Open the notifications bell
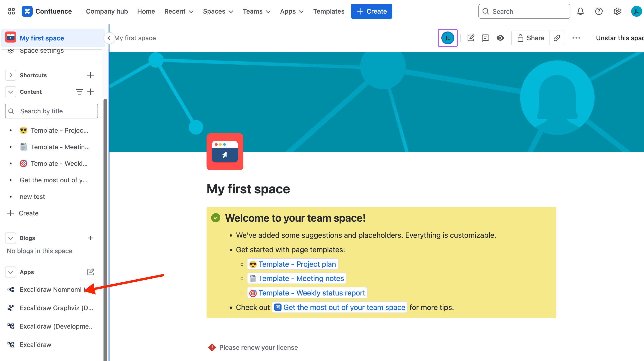Screen dimensions: 644x361 (580, 11)
